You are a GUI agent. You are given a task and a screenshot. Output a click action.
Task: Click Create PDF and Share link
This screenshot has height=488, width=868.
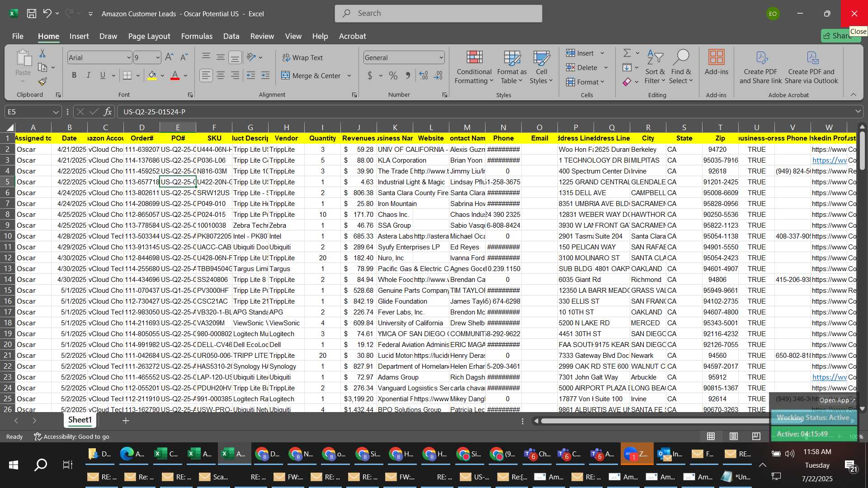tap(761, 67)
